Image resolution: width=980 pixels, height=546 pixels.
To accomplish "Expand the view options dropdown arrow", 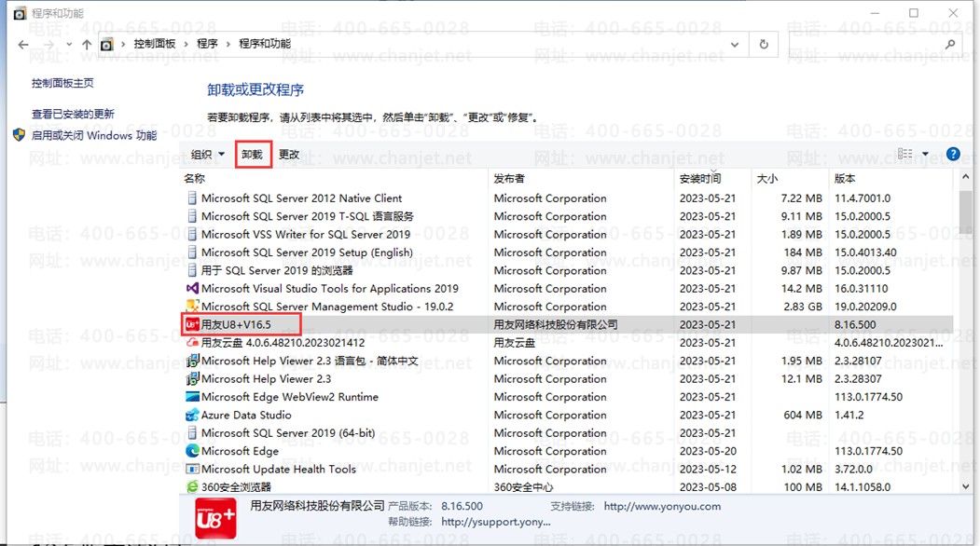I will tap(925, 155).
